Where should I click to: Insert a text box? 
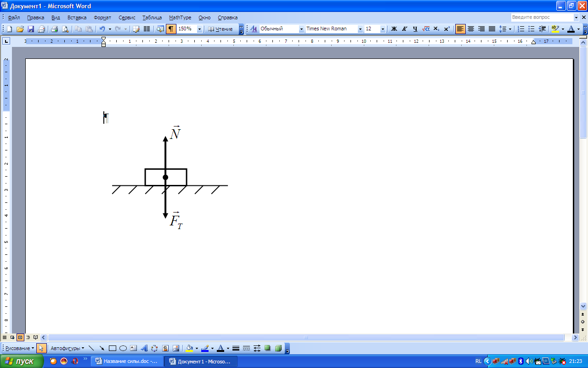pos(133,348)
